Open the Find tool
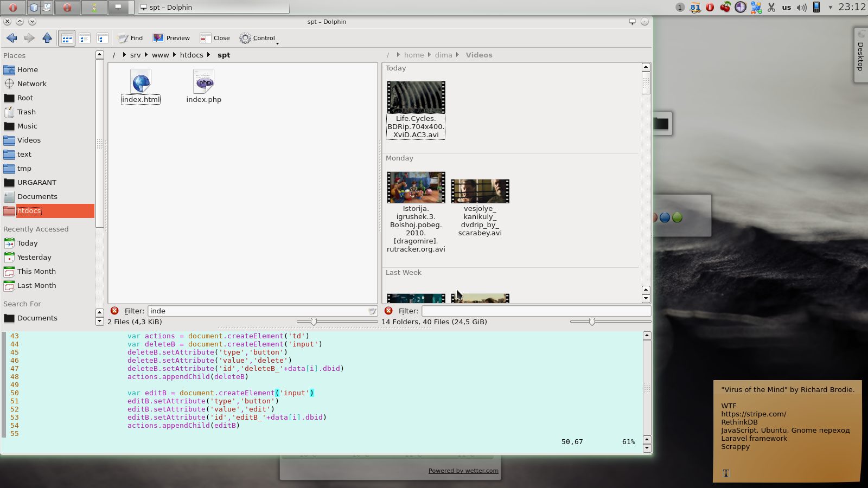 (131, 38)
